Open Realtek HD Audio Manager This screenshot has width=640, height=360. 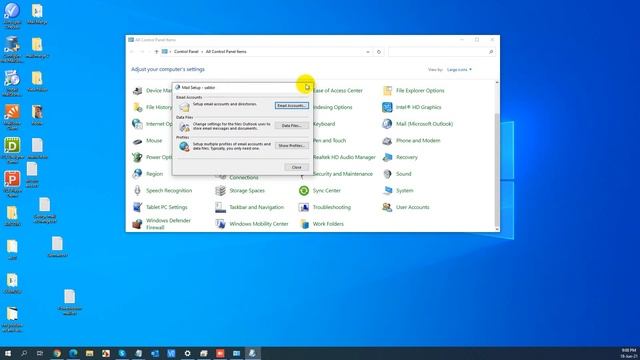pyautogui.click(x=344, y=157)
